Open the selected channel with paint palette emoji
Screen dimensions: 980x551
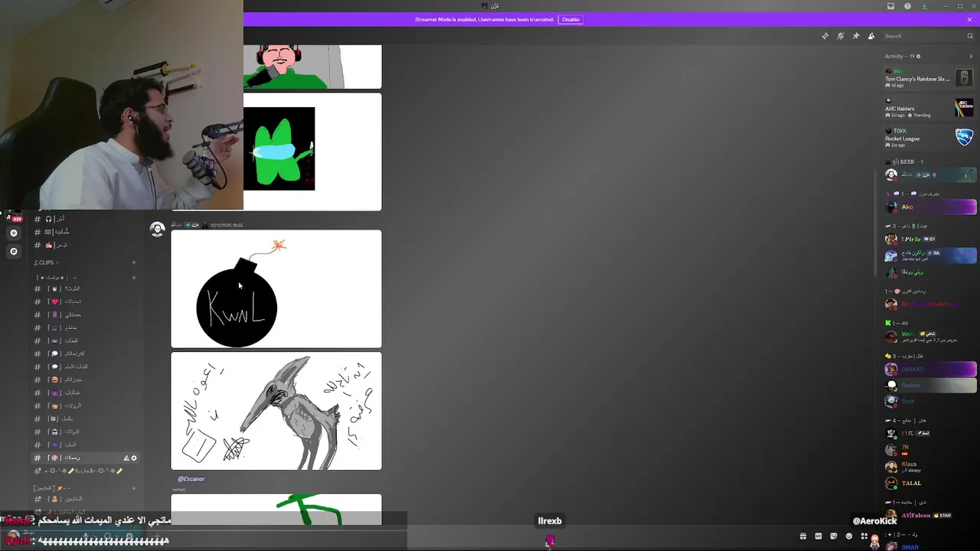[84, 458]
